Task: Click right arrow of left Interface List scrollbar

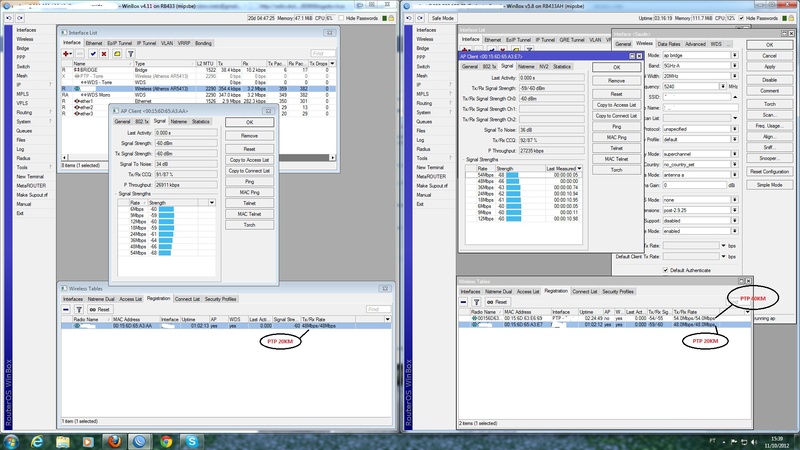Action: [332, 157]
